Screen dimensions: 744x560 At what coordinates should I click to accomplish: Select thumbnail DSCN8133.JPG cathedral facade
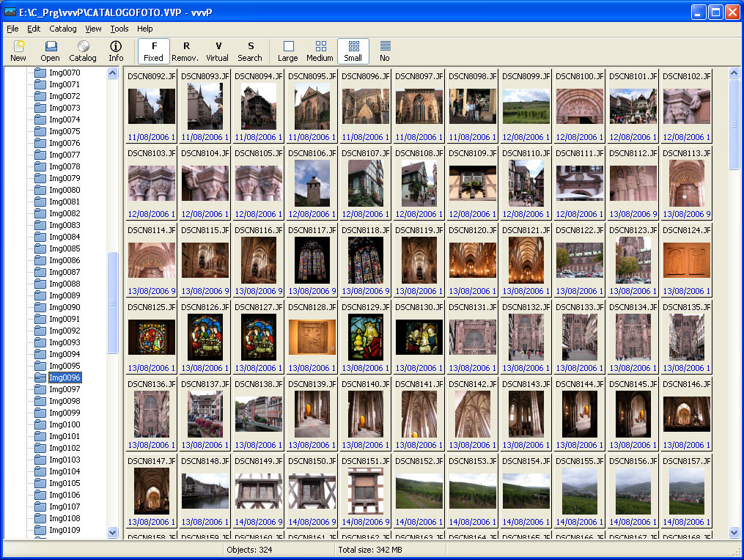pos(579,337)
